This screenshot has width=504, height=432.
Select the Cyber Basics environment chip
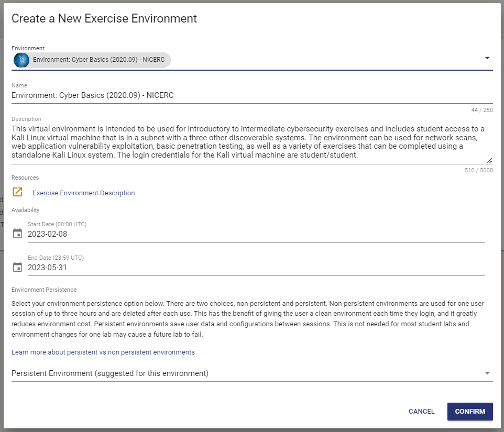coord(92,60)
